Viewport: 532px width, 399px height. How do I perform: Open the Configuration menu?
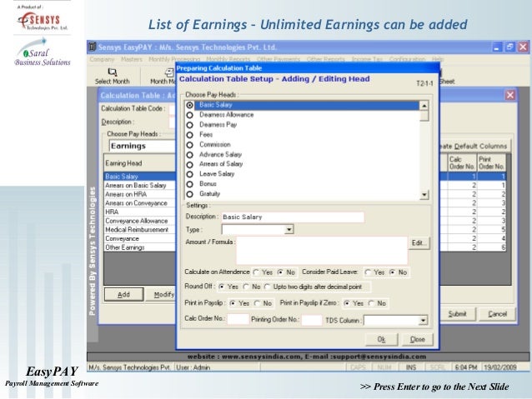[x=407, y=59]
